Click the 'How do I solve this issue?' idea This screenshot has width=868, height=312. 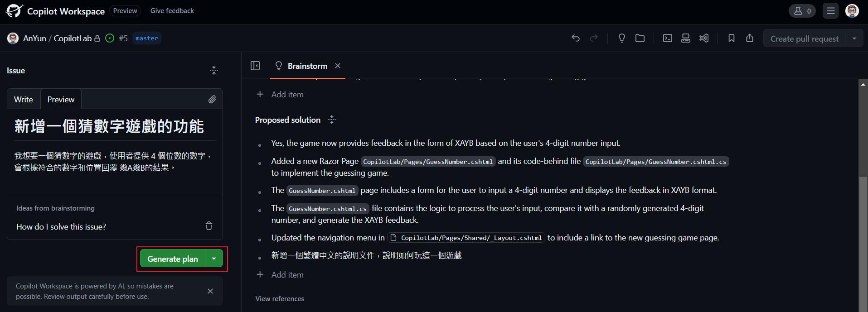pyautogui.click(x=61, y=226)
